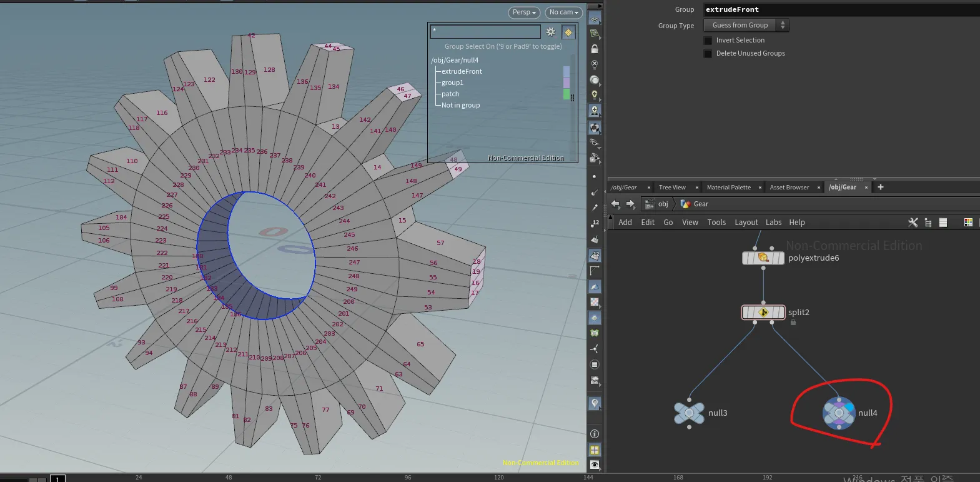This screenshot has height=482, width=980.
Task: Toggle the Group Select On button
Action: 568,32
